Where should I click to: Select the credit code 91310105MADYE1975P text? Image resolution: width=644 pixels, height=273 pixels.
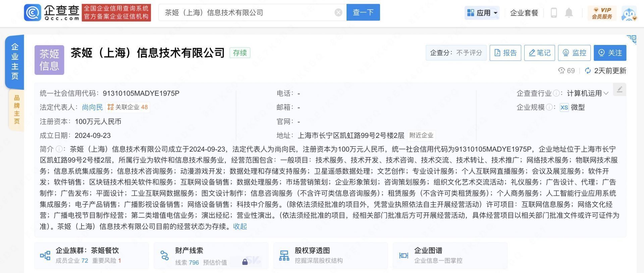coord(141,93)
